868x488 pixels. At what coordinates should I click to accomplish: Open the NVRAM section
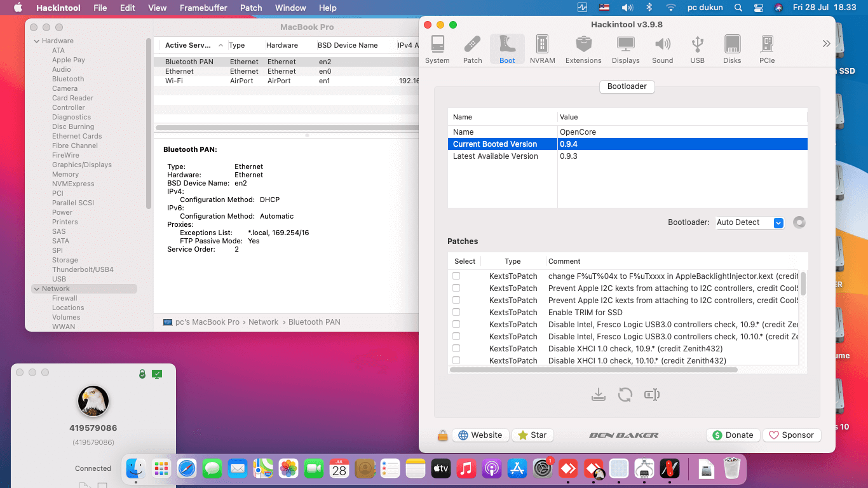[542, 50]
